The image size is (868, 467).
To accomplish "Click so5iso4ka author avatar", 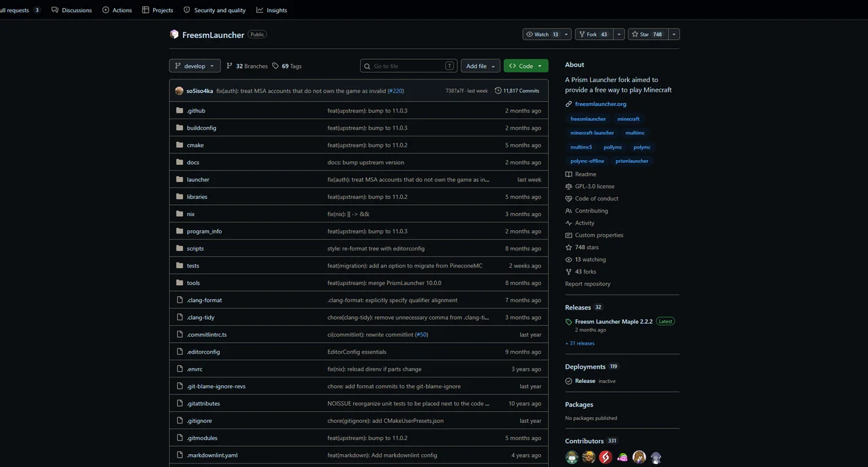I will 179,91.
